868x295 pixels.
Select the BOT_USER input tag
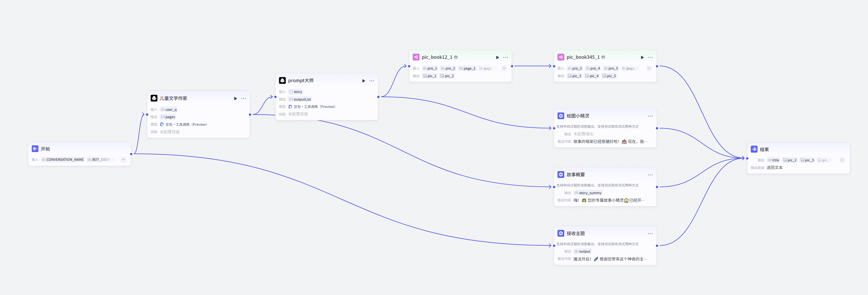point(101,159)
